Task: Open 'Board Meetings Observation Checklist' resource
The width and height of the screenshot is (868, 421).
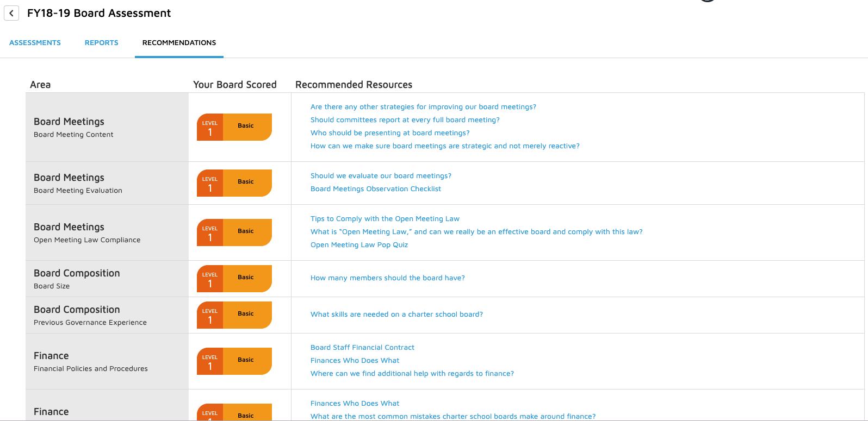Action: (375, 188)
